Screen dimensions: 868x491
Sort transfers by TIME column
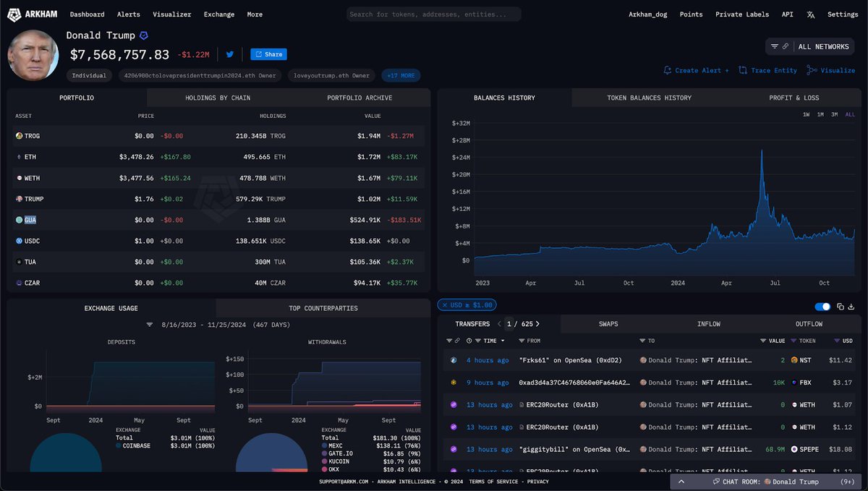pyautogui.click(x=491, y=341)
